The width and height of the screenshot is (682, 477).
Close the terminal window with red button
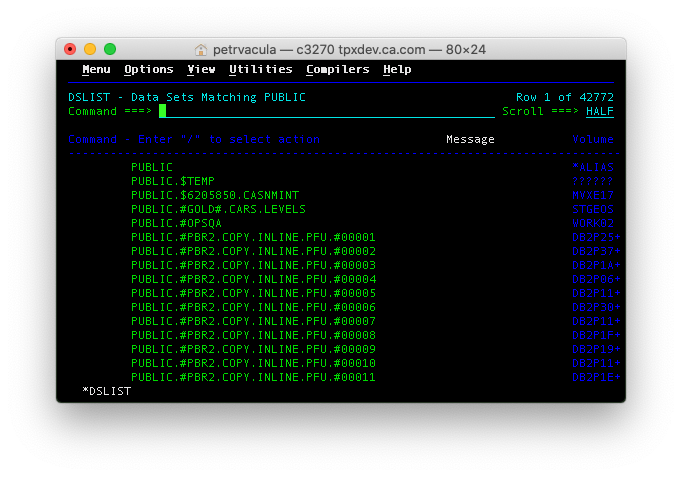(x=70, y=49)
